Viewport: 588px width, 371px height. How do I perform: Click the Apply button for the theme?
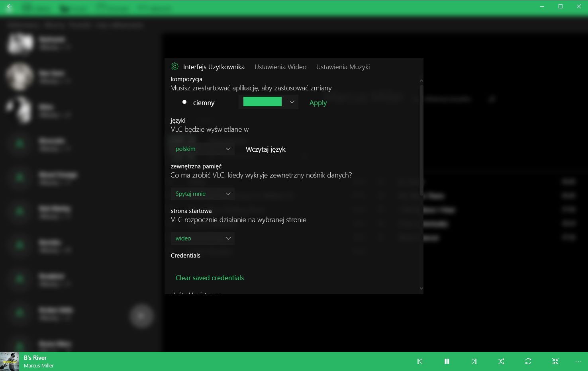[318, 103]
